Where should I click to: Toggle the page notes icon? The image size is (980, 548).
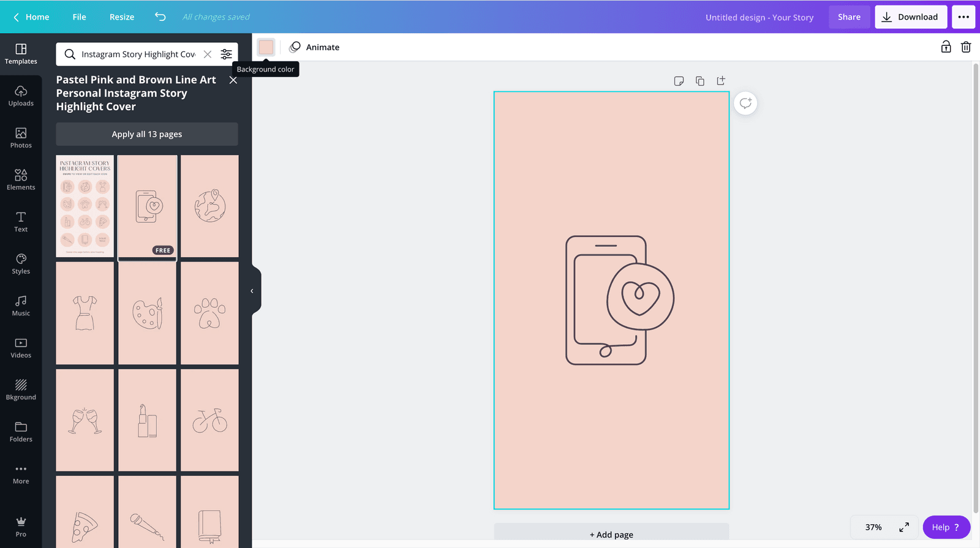[679, 81]
